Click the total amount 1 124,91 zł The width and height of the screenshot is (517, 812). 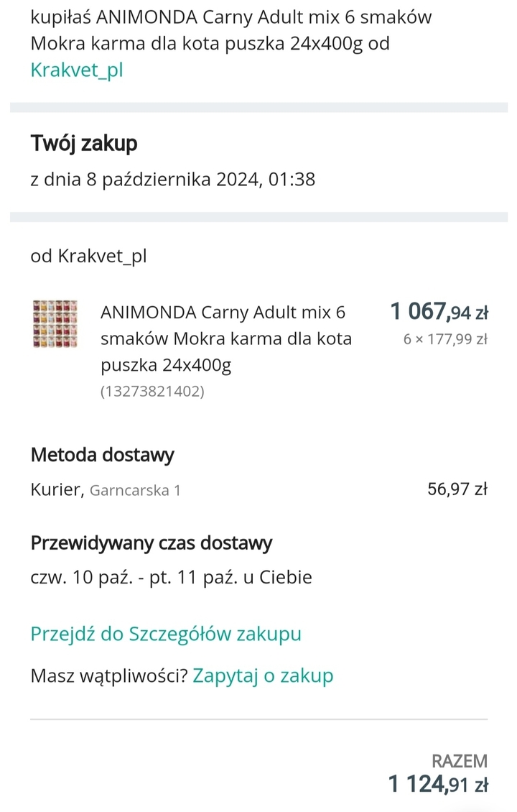(438, 784)
